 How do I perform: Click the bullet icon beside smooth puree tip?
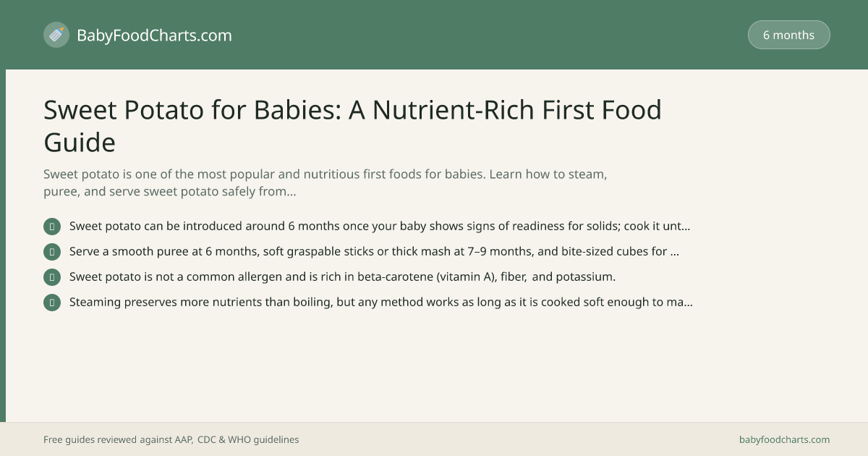[x=52, y=252]
